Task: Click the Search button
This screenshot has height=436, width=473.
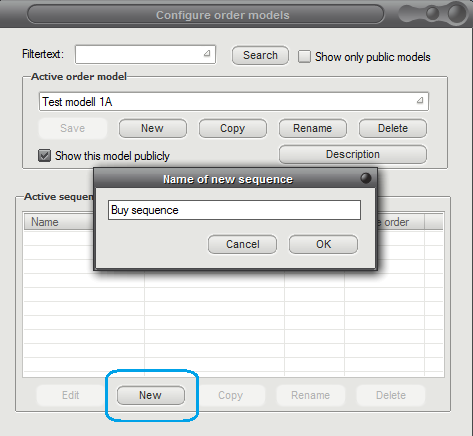Action: click(x=260, y=55)
